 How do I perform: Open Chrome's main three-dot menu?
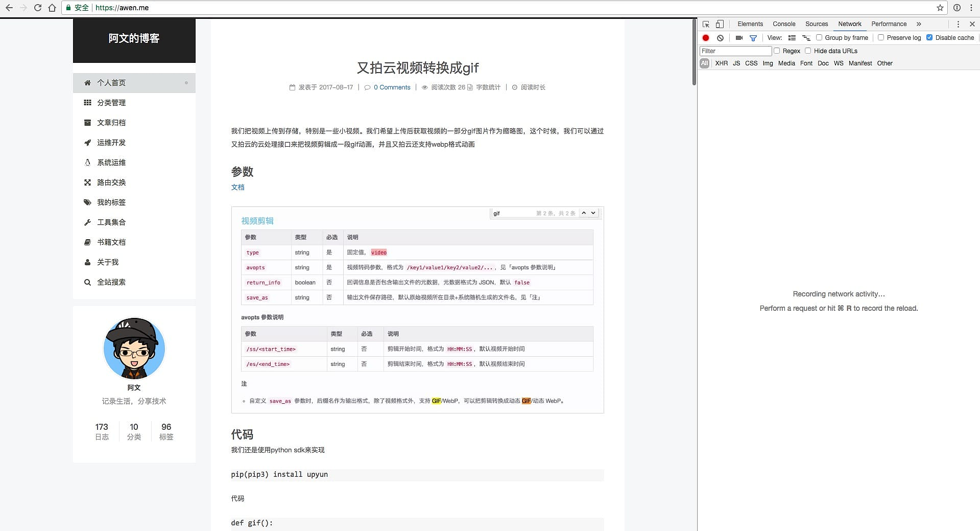point(971,8)
